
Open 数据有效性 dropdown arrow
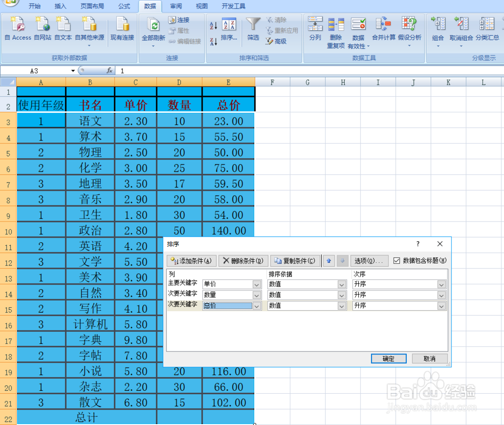click(x=368, y=46)
